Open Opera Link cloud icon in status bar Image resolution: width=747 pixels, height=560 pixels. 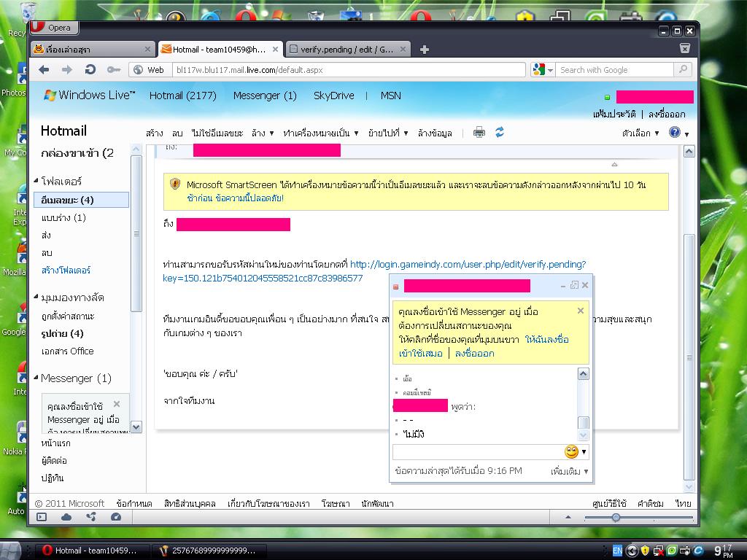point(66,517)
